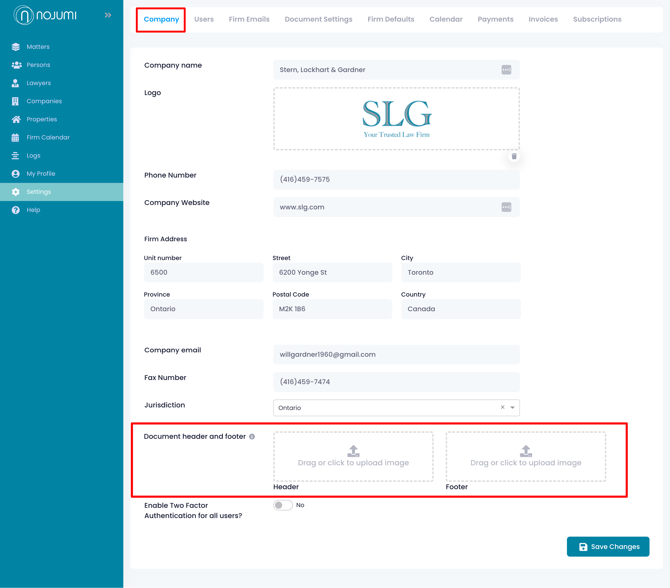This screenshot has height=588, width=670.
Task: Click into the Phone Number field
Action: tap(396, 180)
